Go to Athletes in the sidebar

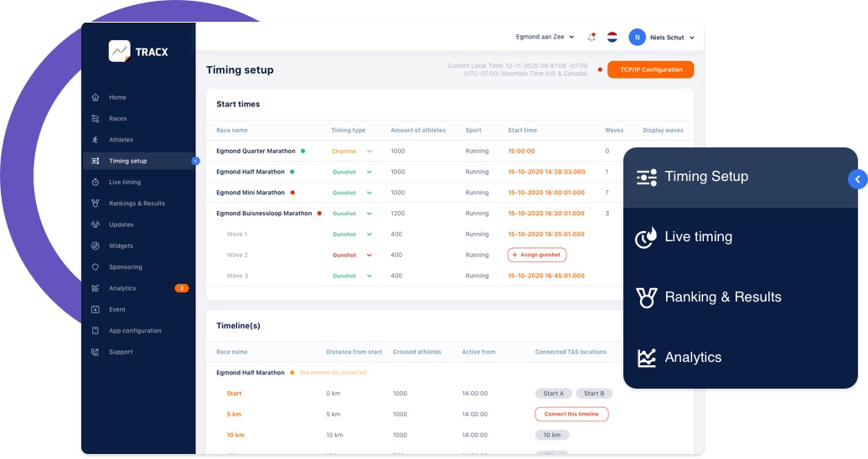tap(121, 140)
